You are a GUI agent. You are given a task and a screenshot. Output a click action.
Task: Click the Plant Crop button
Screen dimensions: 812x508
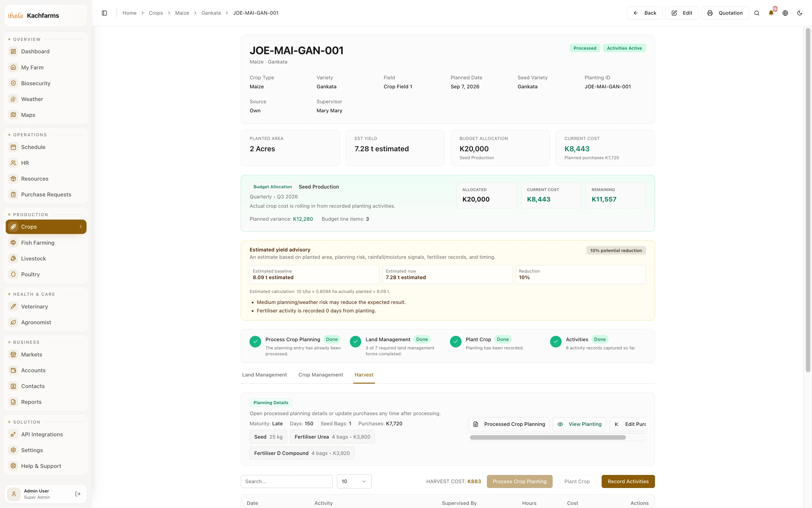(577, 481)
